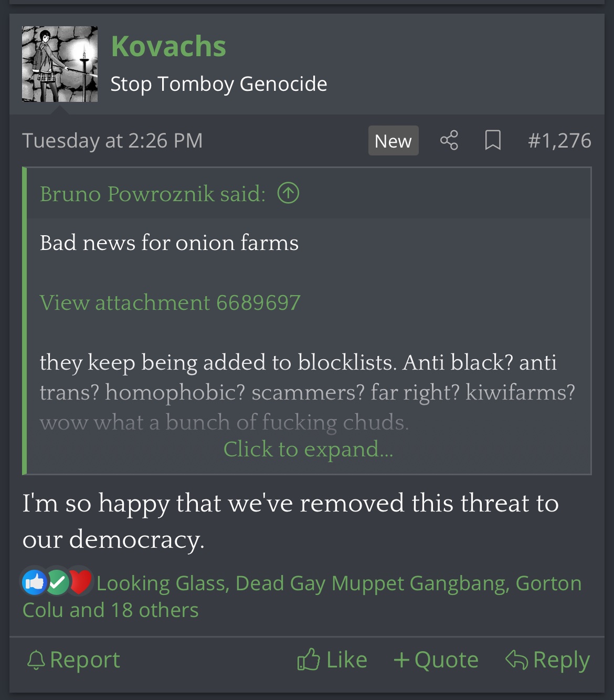Jump to quoted post via up-arrow icon
Image resolution: width=614 pixels, height=700 pixels.
coord(288,193)
